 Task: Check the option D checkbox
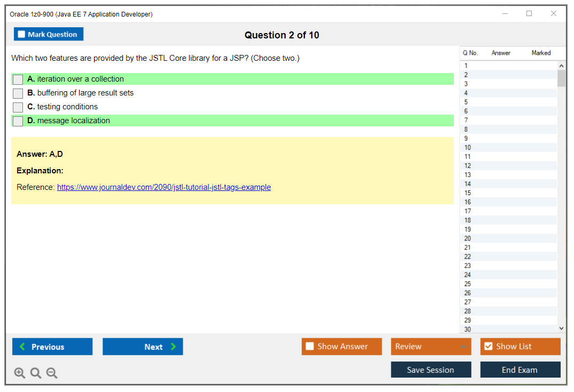pos(17,121)
